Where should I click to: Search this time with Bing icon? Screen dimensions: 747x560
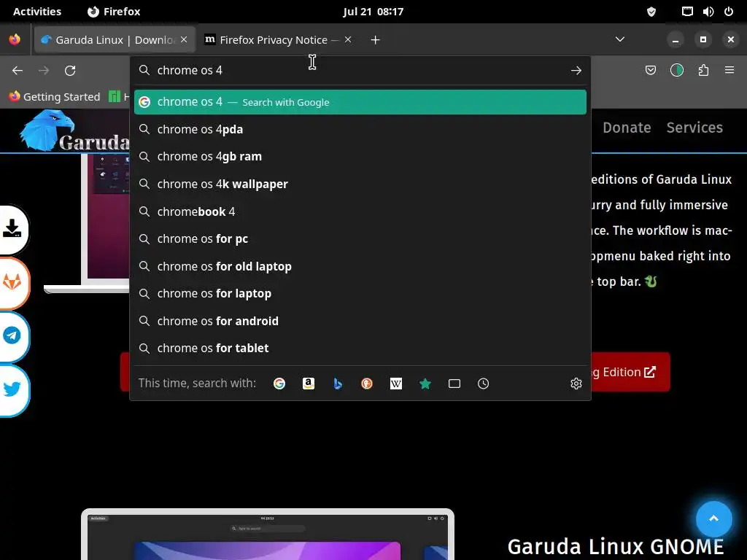pyautogui.click(x=338, y=384)
